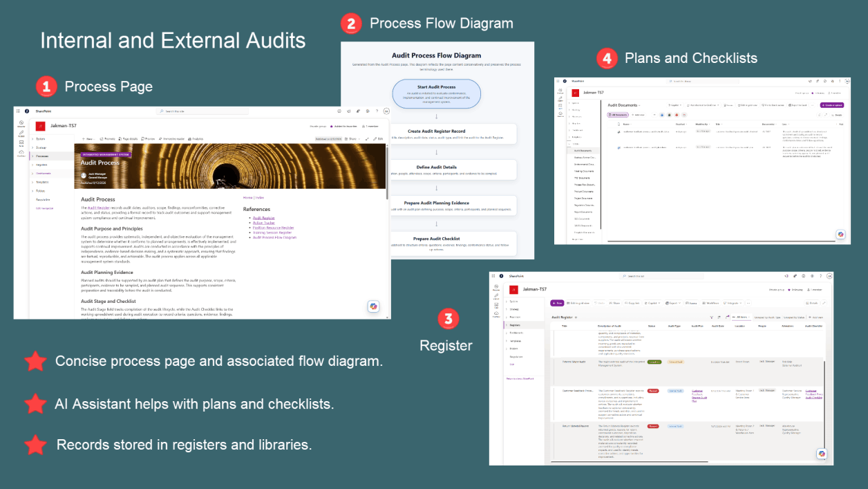
Task: Open Page details on Audit Process page
Action: click(x=128, y=138)
